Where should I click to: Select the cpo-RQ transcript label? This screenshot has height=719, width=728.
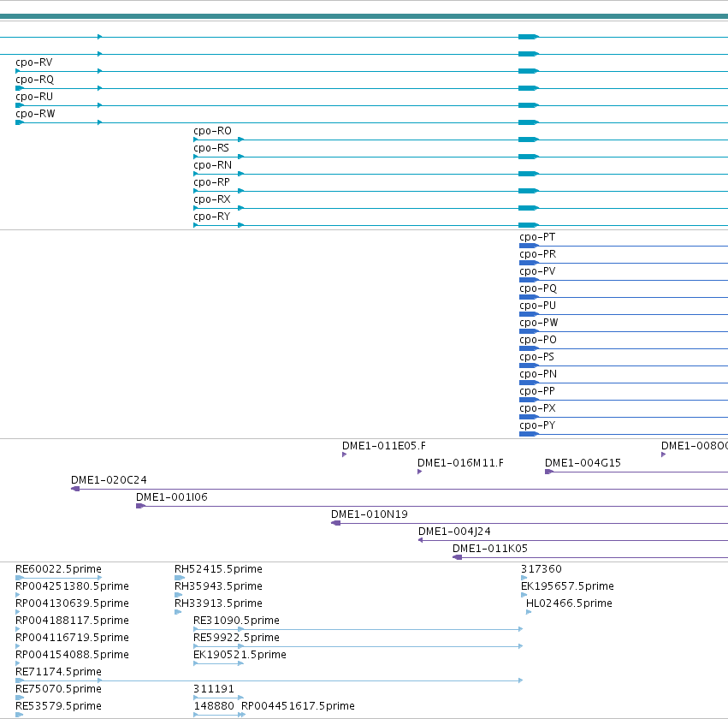click(34, 80)
